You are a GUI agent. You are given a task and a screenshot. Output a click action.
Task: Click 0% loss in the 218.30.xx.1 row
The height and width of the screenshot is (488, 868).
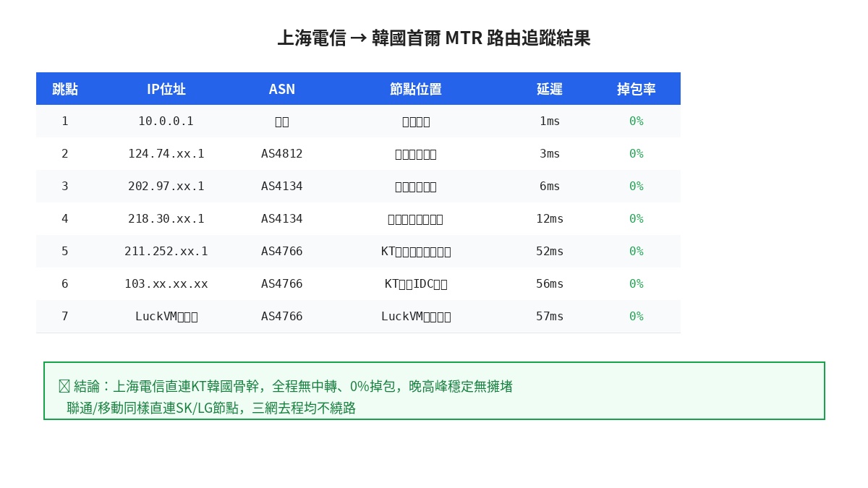(x=637, y=219)
